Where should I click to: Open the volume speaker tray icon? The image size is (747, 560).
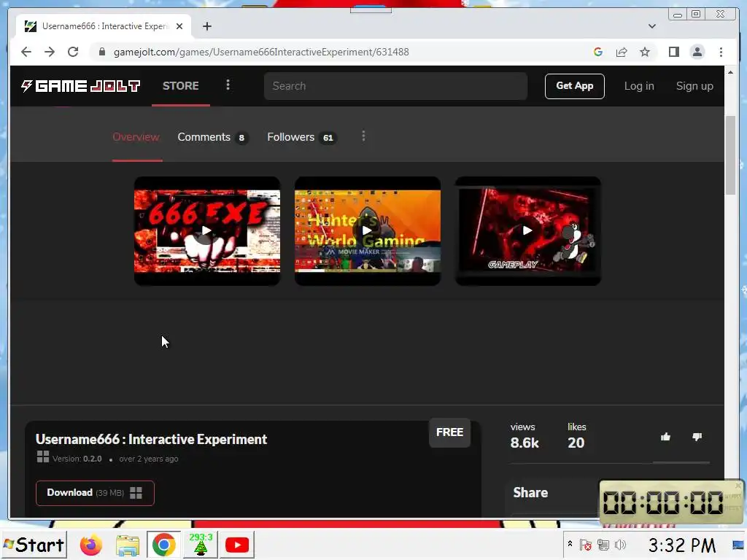tap(620, 545)
